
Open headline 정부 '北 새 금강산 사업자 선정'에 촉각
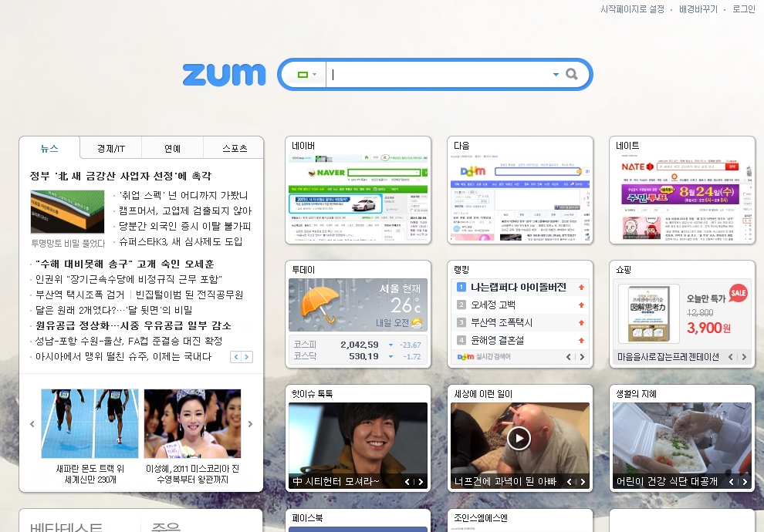point(120,176)
